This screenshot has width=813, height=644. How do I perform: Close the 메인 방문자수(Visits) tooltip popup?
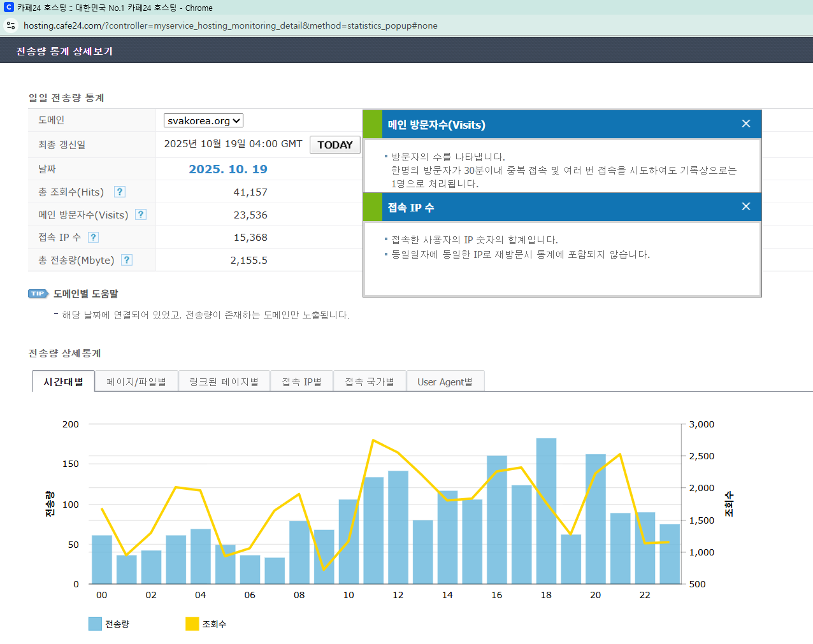tap(745, 124)
